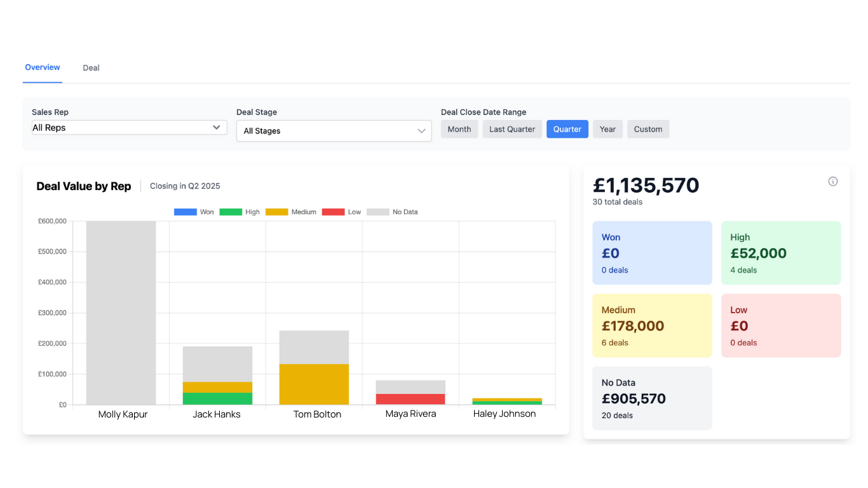Screen dimensions: 868x488
Task: Expand the Deal Stage dropdown
Action: 334,131
